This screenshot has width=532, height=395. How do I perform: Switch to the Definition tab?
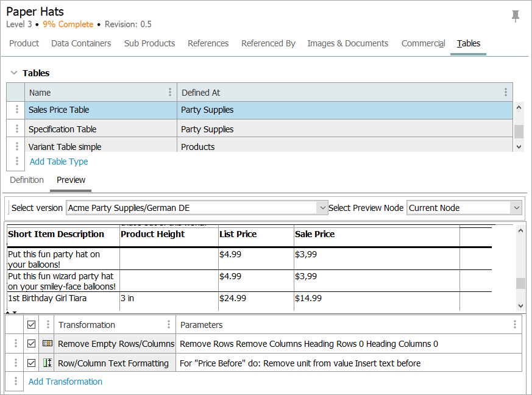pyautogui.click(x=27, y=180)
